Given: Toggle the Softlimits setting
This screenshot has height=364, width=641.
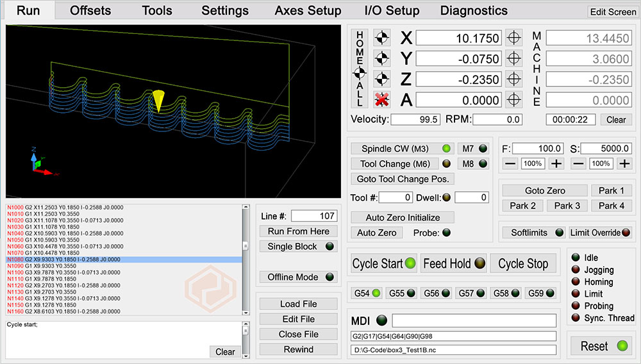Looking at the screenshot, I should point(533,233).
